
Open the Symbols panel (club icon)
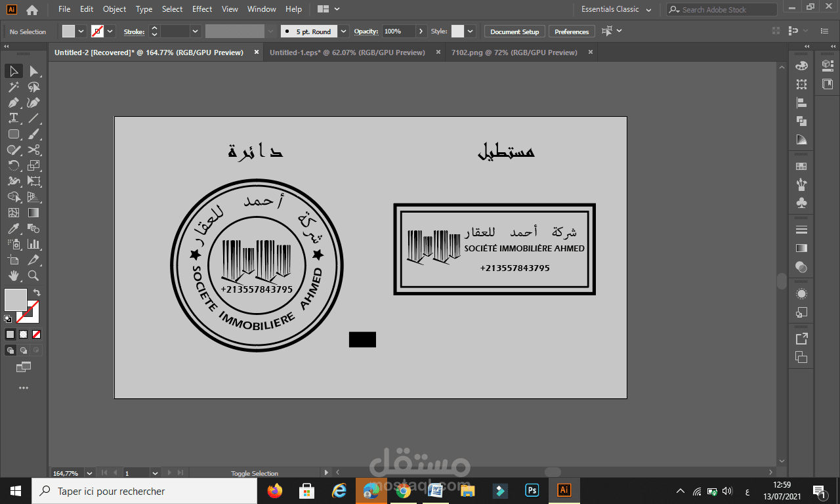click(x=801, y=203)
